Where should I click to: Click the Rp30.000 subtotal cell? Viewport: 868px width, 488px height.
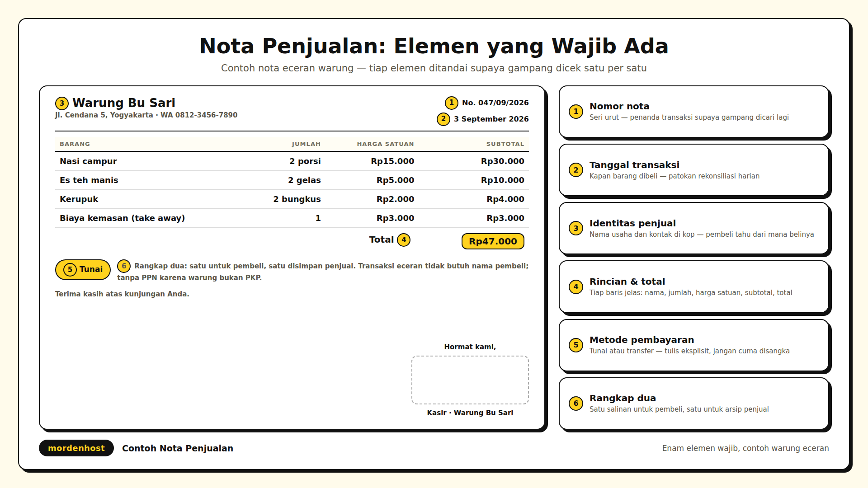pos(503,161)
